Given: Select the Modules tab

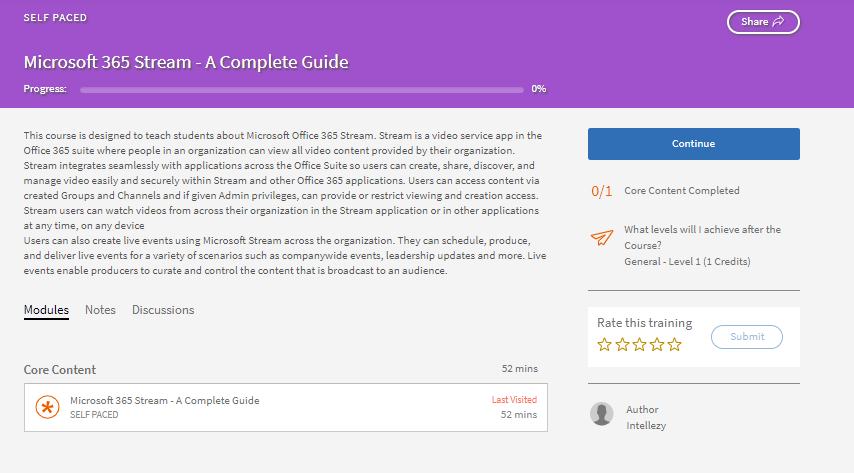Looking at the screenshot, I should click(46, 310).
